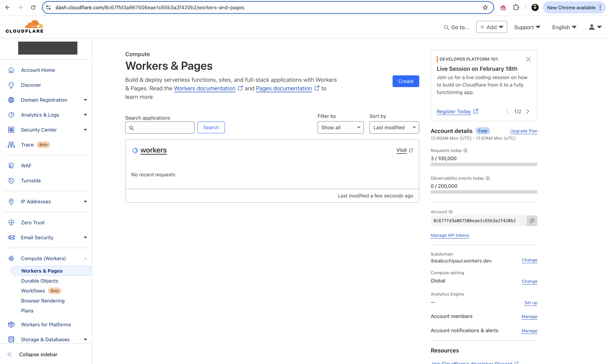Viewport: 608px width, 364px height.
Task: Copy the Account ID with copy icon
Action: [532, 221]
